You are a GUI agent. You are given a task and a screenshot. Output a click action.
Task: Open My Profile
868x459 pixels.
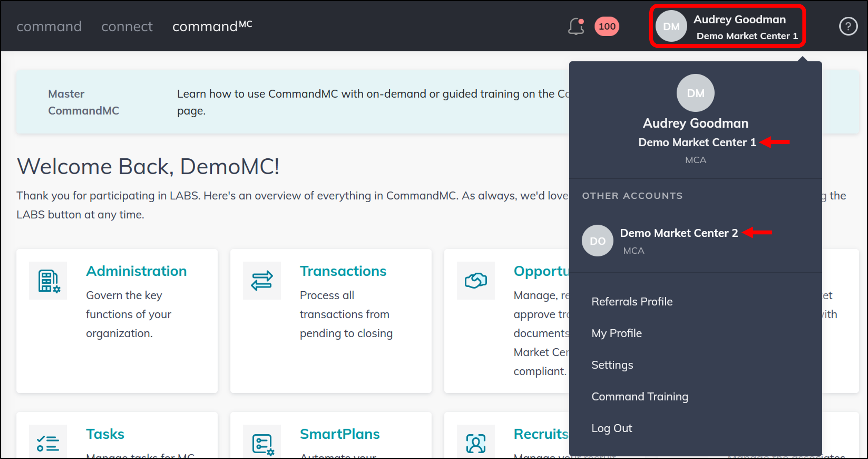(x=616, y=333)
